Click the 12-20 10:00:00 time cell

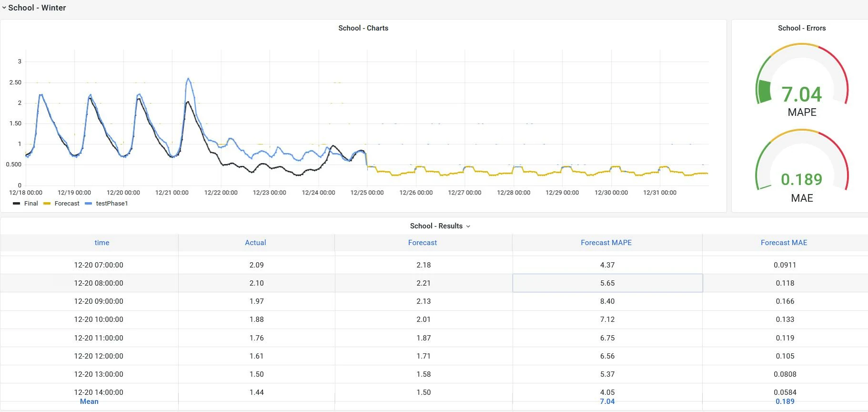click(99, 319)
